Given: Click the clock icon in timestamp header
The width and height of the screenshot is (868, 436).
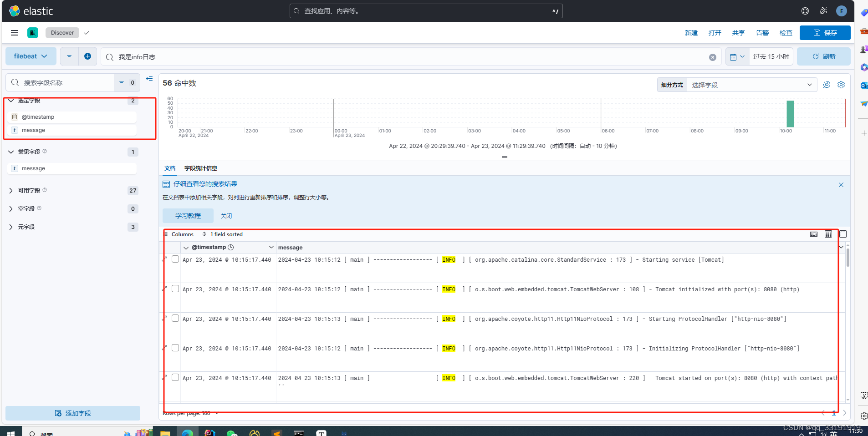Looking at the screenshot, I should (x=231, y=247).
